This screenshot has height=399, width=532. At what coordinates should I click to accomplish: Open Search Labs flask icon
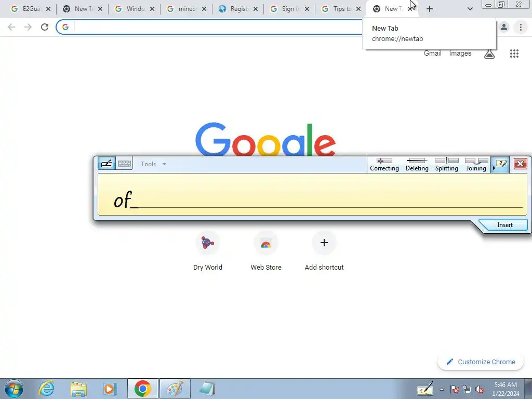[x=489, y=54]
